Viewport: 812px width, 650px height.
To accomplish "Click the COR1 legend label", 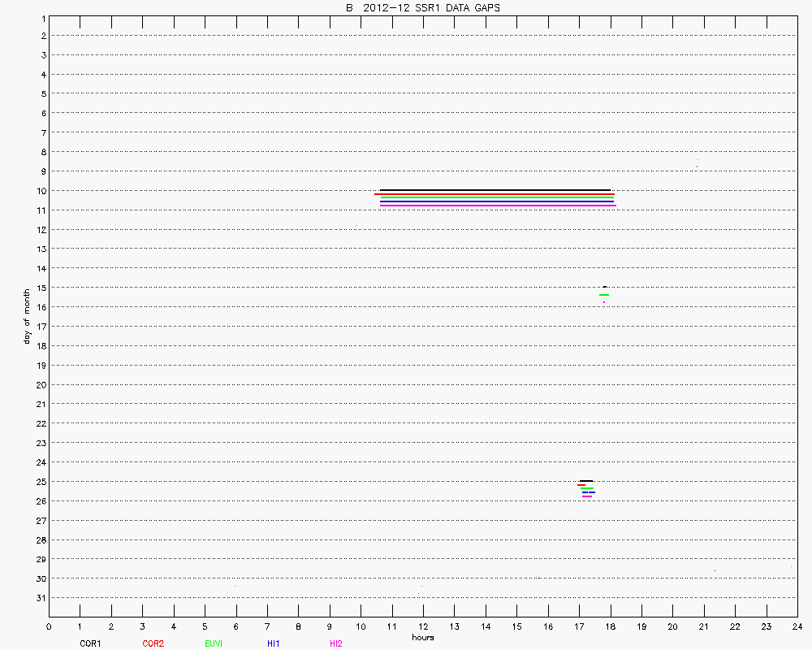I will [x=89, y=643].
